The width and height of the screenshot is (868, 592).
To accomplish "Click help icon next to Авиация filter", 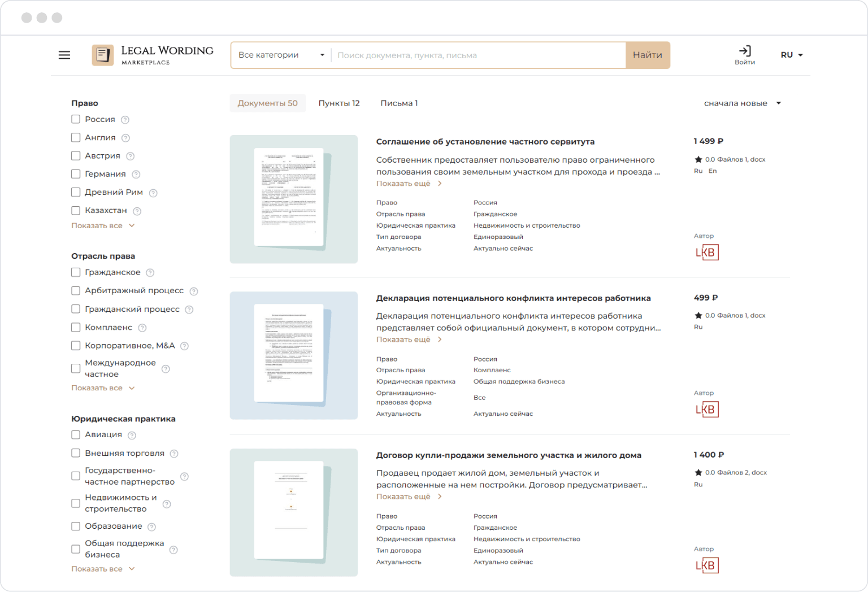I will pyautogui.click(x=132, y=435).
